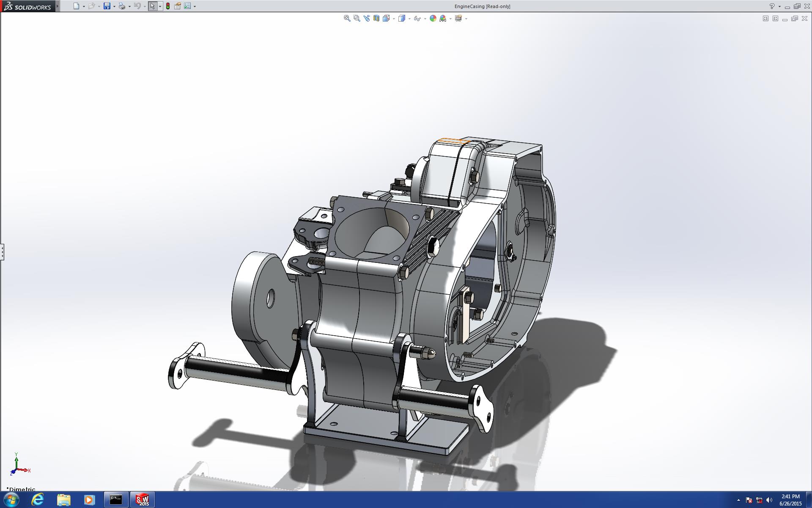Image resolution: width=812 pixels, height=508 pixels.
Task: Toggle the Select arrow tool
Action: 152,6
